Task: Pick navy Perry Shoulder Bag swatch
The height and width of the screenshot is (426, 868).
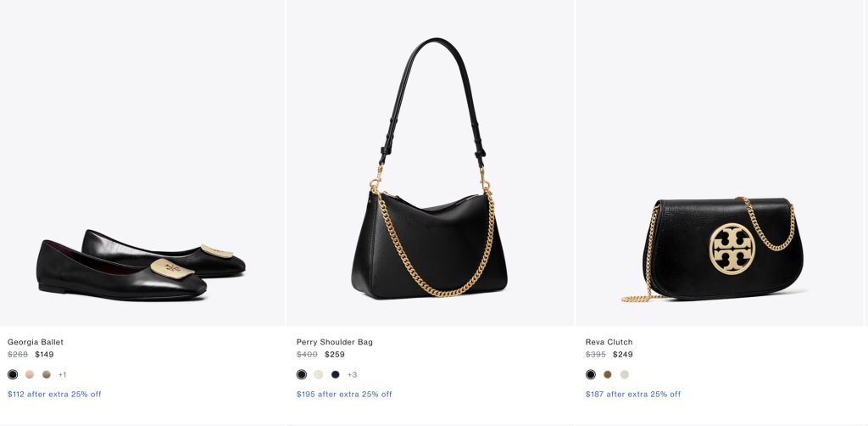Action: click(x=336, y=374)
